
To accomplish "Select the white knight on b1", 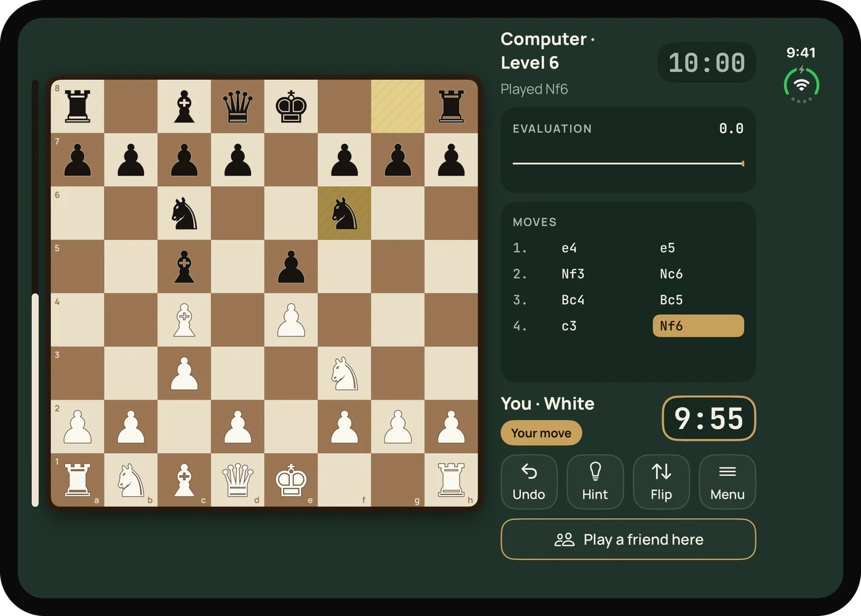I will [131, 480].
